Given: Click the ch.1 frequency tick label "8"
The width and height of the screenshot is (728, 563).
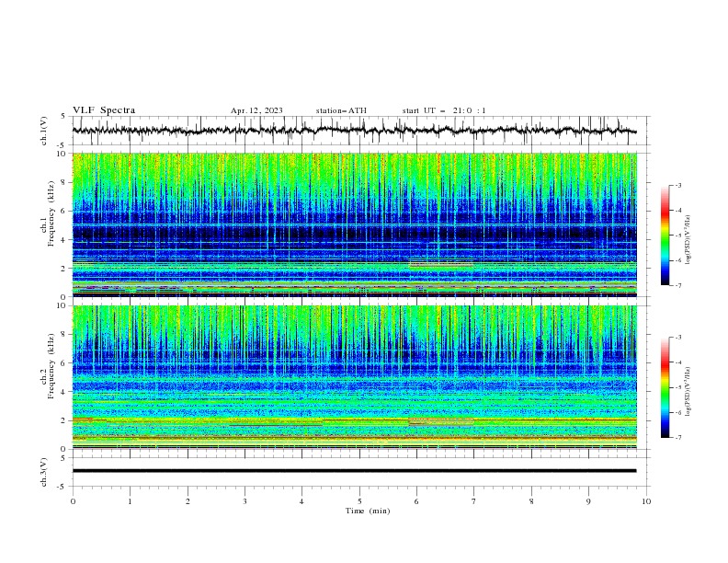Looking at the screenshot, I should [x=65, y=182].
